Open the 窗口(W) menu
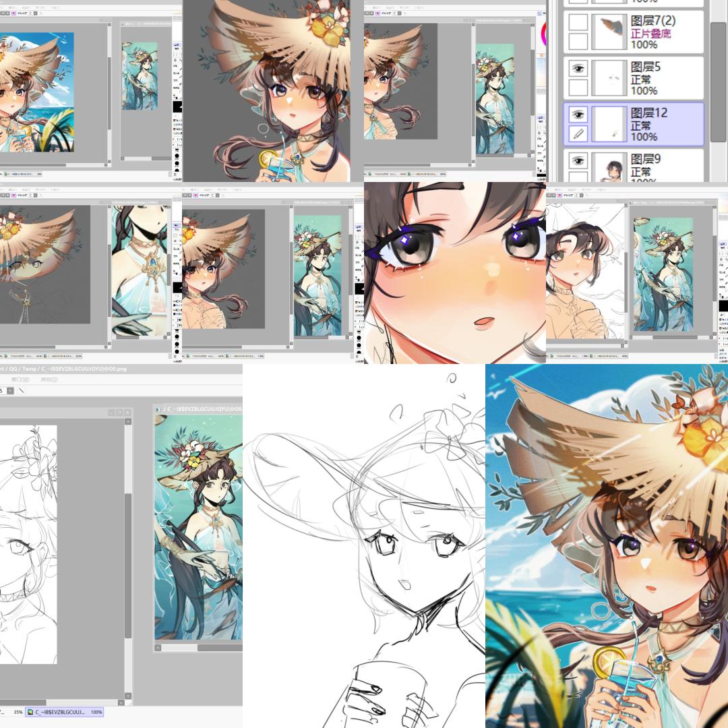 click(20, 380)
